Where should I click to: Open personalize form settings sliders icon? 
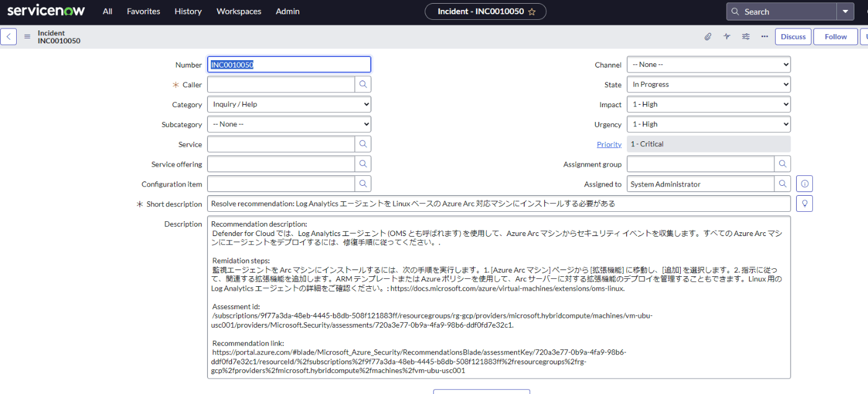coord(745,37)
